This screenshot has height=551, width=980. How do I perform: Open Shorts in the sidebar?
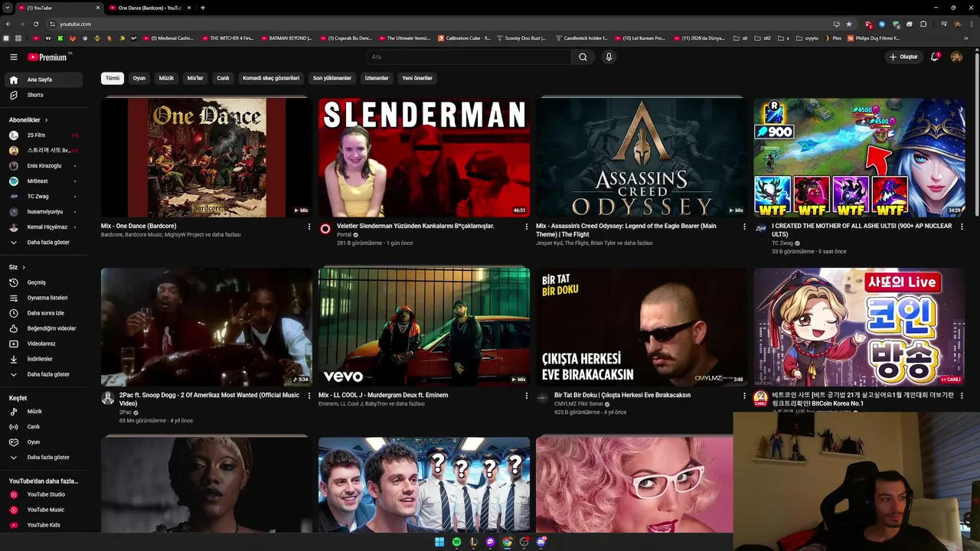coord(42,95)
